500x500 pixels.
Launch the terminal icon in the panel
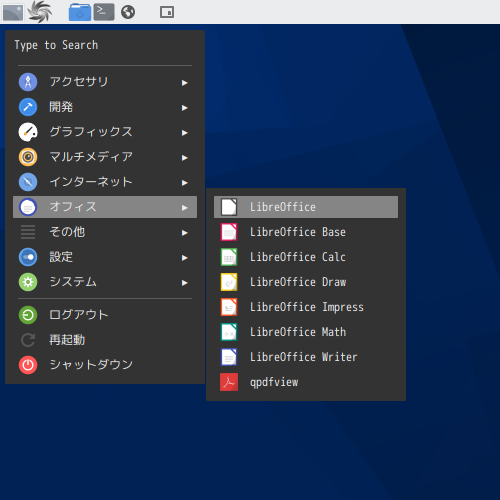click(x=104, y=12)
